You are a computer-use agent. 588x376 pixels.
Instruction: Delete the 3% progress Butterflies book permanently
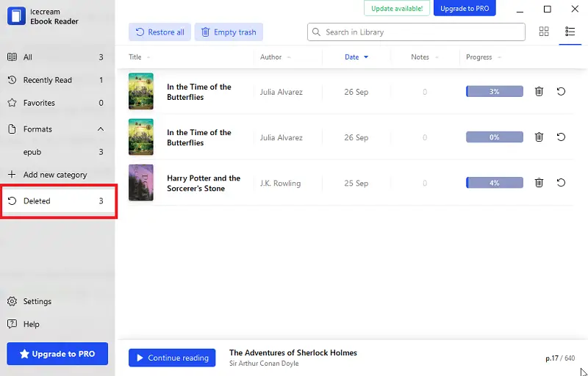[x=539, y=91]
